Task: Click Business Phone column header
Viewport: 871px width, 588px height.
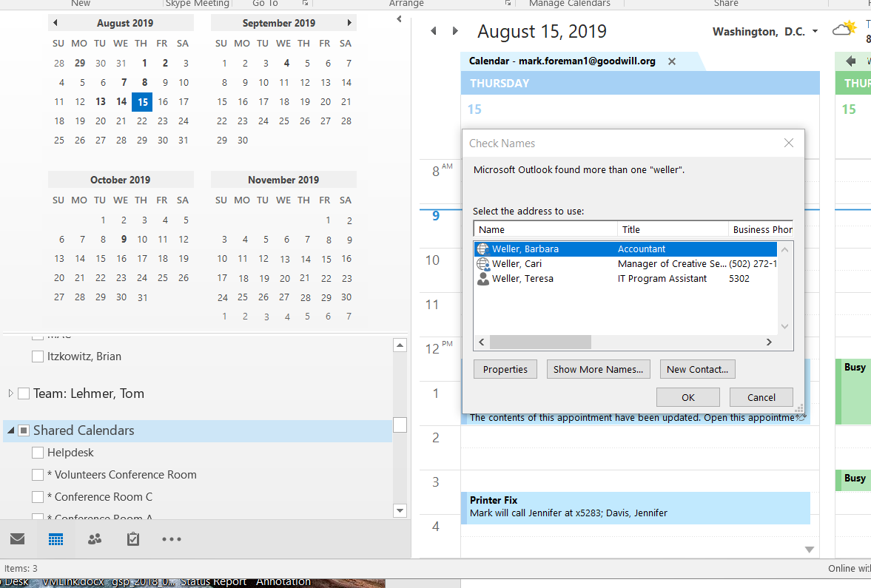Action: tap(761, 229)
